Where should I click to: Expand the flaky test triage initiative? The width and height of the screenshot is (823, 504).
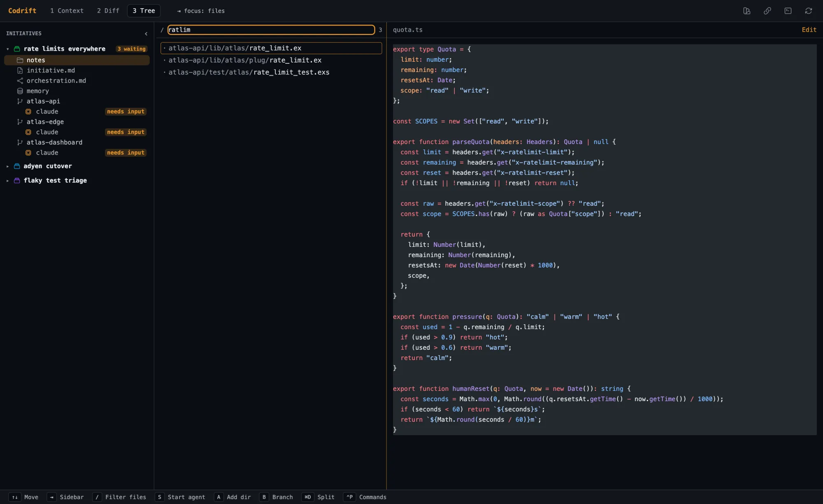tap(7, 181)
